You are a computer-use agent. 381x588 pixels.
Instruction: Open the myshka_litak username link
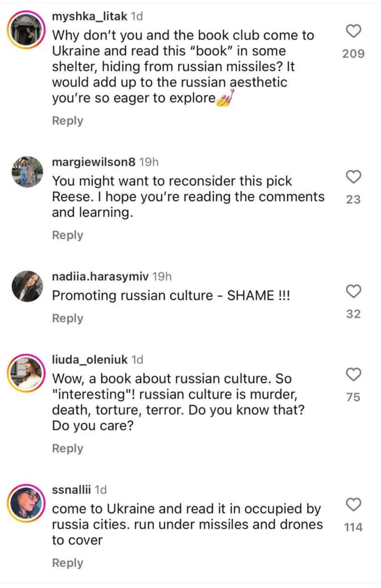(90, 16)
